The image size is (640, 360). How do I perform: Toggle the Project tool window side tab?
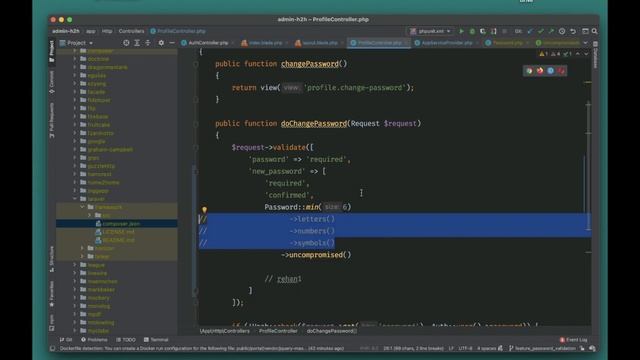tap(52, 51)
